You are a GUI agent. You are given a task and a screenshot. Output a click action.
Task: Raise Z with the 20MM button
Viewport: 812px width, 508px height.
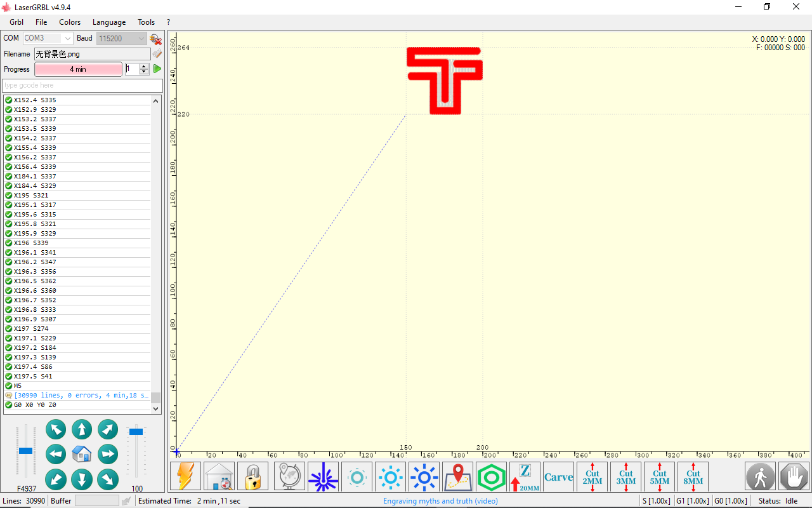coord(525,476)
